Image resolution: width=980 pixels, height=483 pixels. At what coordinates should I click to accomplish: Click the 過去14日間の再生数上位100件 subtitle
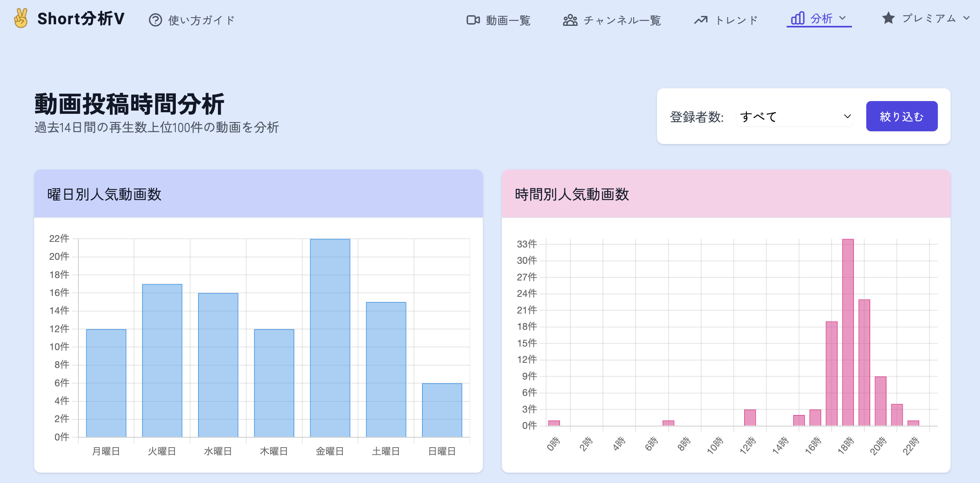(x=156, y=127)
